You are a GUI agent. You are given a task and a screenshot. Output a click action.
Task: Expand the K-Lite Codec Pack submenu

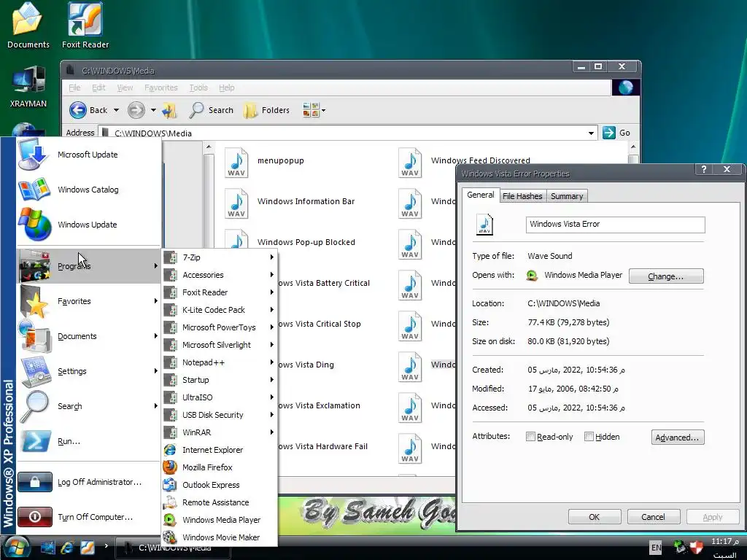pos(220,310)
